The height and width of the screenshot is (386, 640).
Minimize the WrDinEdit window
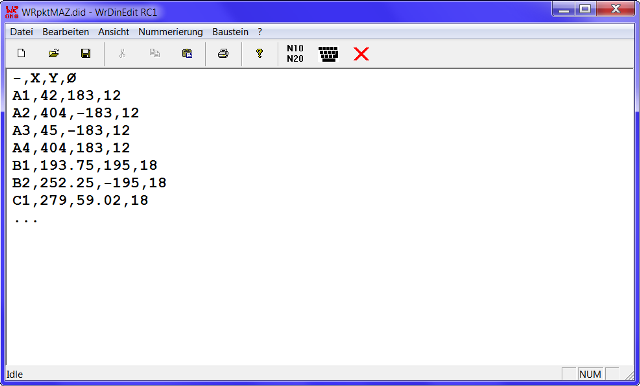pos(564,9)
